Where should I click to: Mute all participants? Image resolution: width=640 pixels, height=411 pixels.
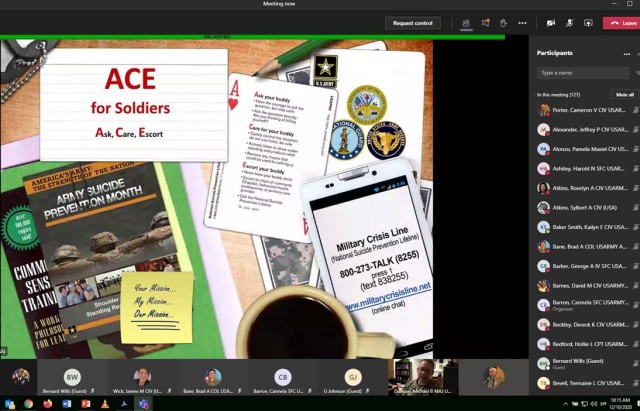point(625,95)
